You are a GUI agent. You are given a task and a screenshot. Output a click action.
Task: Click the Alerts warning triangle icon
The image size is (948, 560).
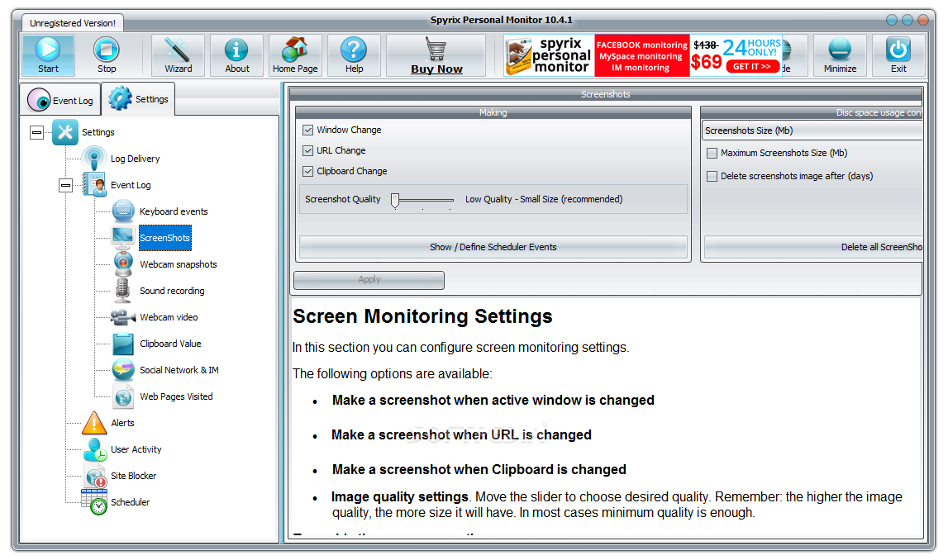pos(94,423)
